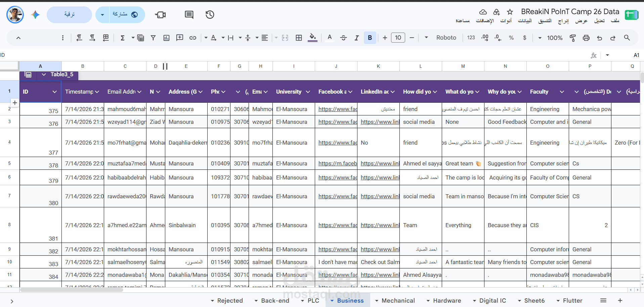
Task: Click the insert link icon
Action: point(192,38)
